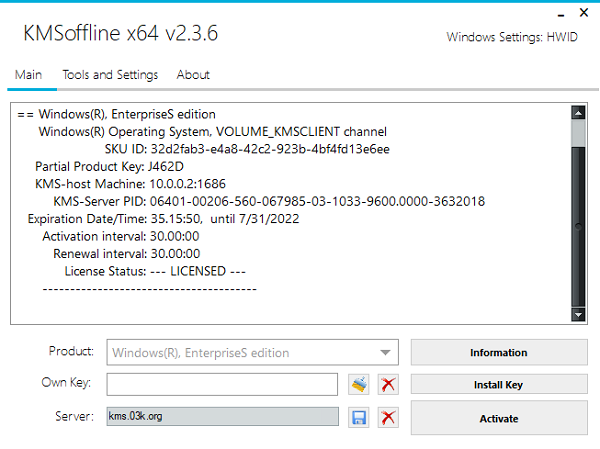Viewport: 600px width, 449px height.
Task: Open the Product dropdown list
Action: click(384, 352)
